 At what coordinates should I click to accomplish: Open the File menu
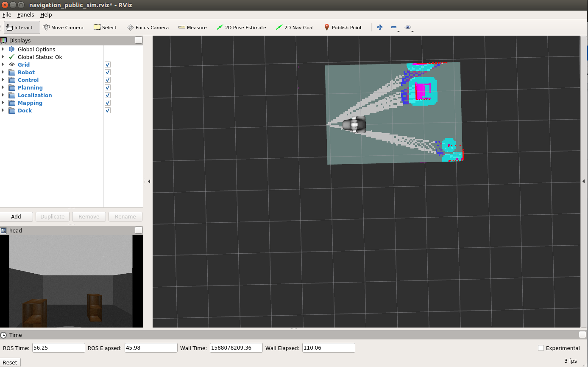pyautogui.click(x=7, y=14)
